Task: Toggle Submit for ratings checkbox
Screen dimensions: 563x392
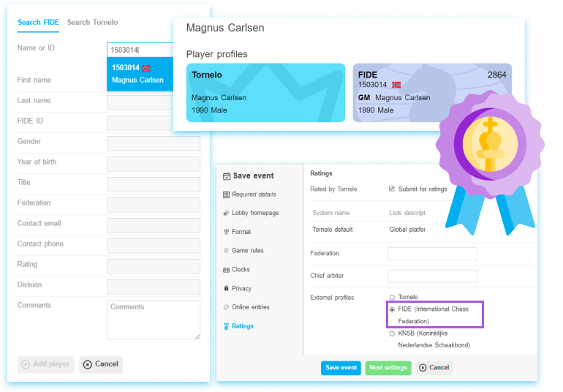Action: tap(392, 189)
